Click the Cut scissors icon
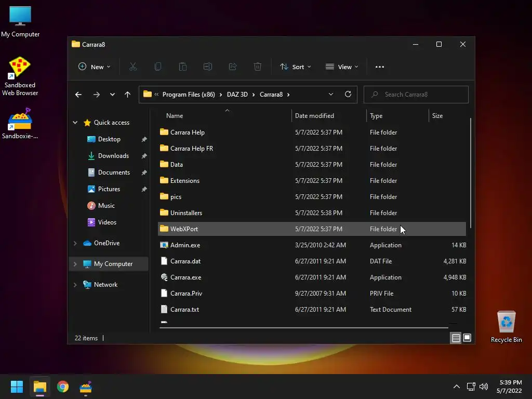532x399 pixels. 132,67
